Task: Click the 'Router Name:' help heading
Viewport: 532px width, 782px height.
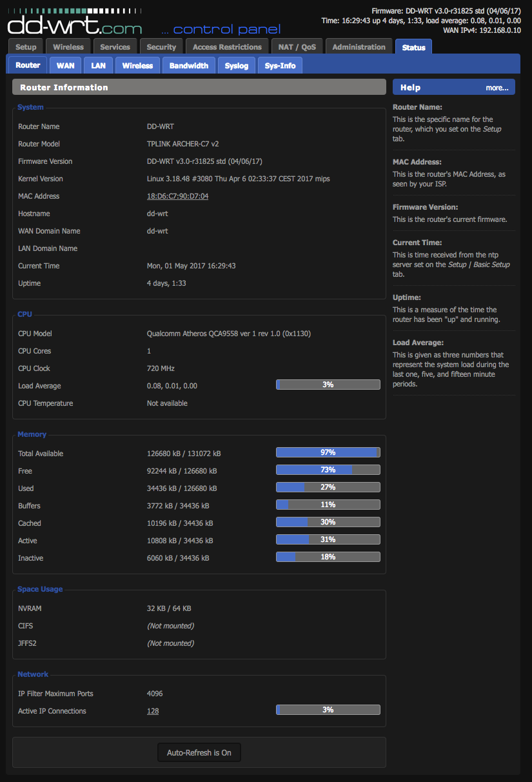Action: click(417, 107)
